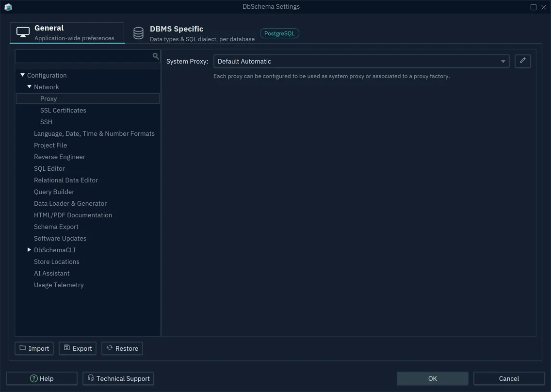Screen dimensions: 551x392
Task: Open Relational Data Editor settings
Action: [65, 180]
